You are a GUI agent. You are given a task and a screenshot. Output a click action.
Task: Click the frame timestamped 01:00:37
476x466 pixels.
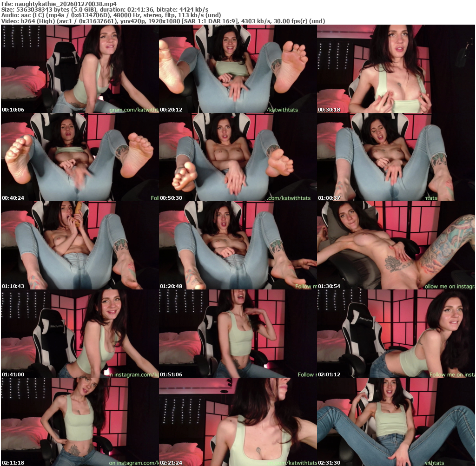coord(396,157)
